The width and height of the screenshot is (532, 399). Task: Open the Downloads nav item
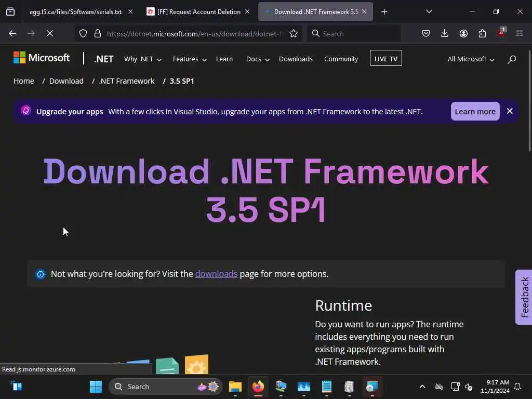point(296,59)
